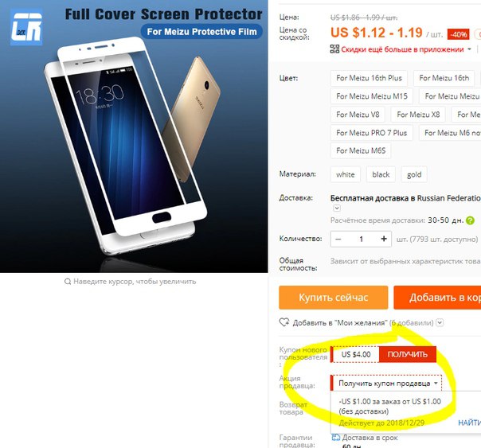This screenshot has height=448, width=481.
Task: Select the gold material option
Action: [414, 174]
